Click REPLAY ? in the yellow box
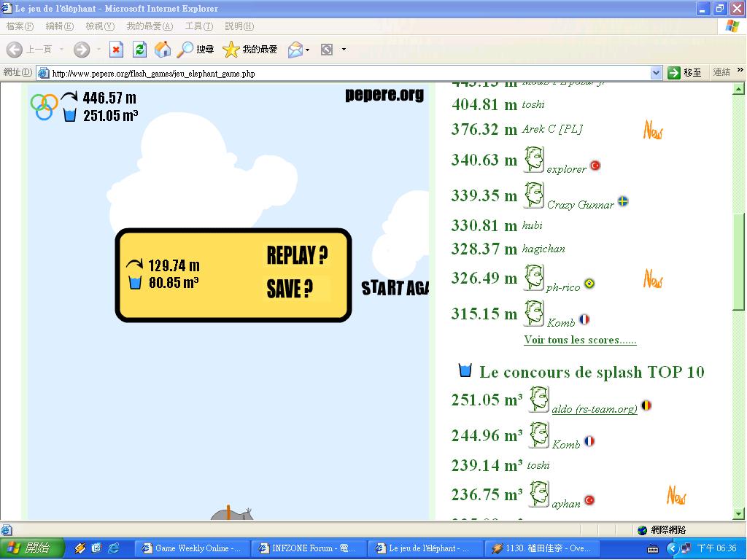Screen dimensions: 747x560 click(298, 254)
